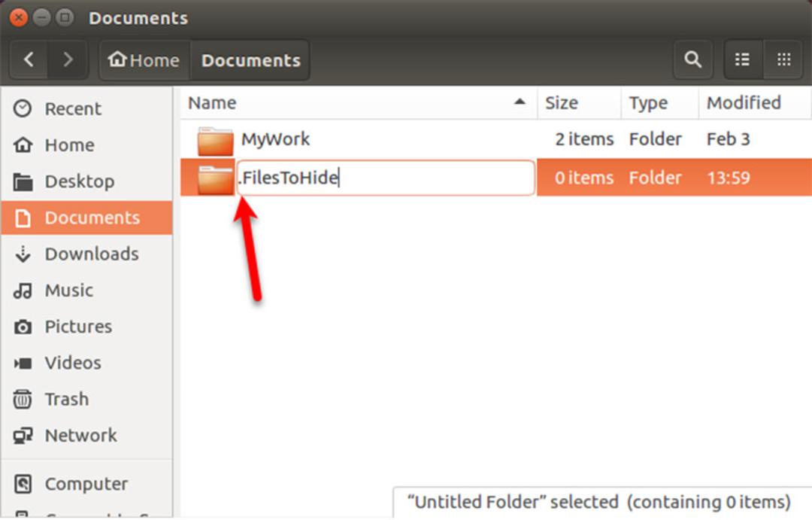Click the Documents breadcrumb button
Image resolution: width=812 pixels, height=520 pixels.
click(x=250, y=60)
